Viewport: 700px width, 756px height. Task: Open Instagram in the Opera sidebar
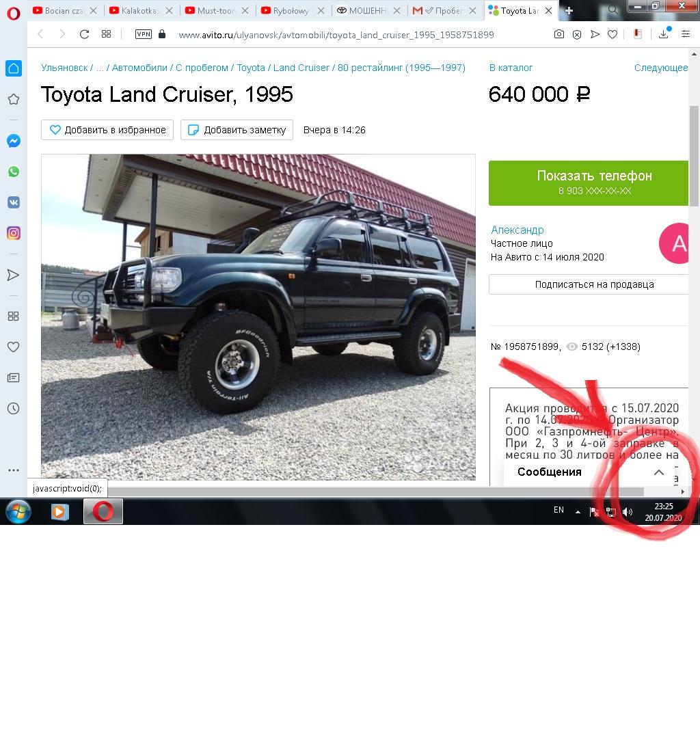[x=14, y=233]
